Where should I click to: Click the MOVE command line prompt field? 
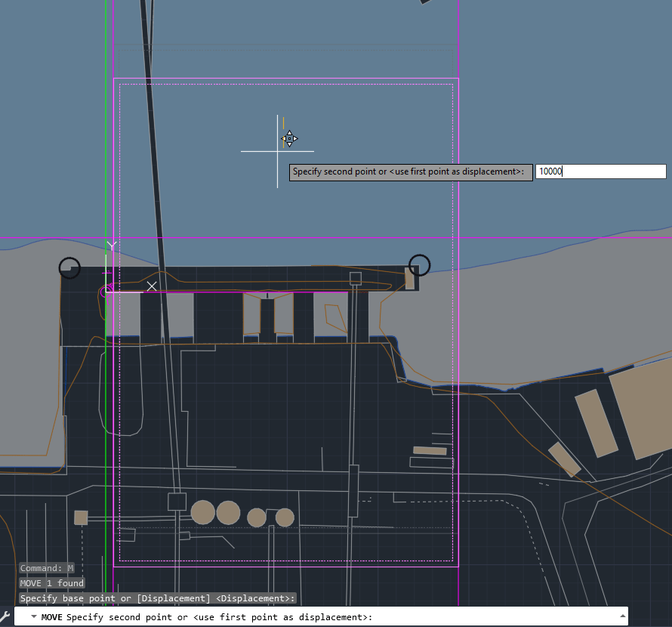click(340, 617)
